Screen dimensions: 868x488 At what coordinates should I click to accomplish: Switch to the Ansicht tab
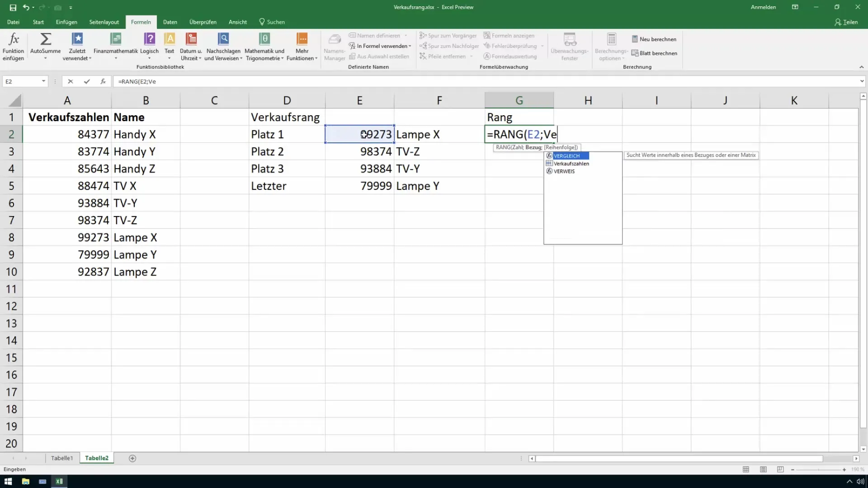[238, 22]
